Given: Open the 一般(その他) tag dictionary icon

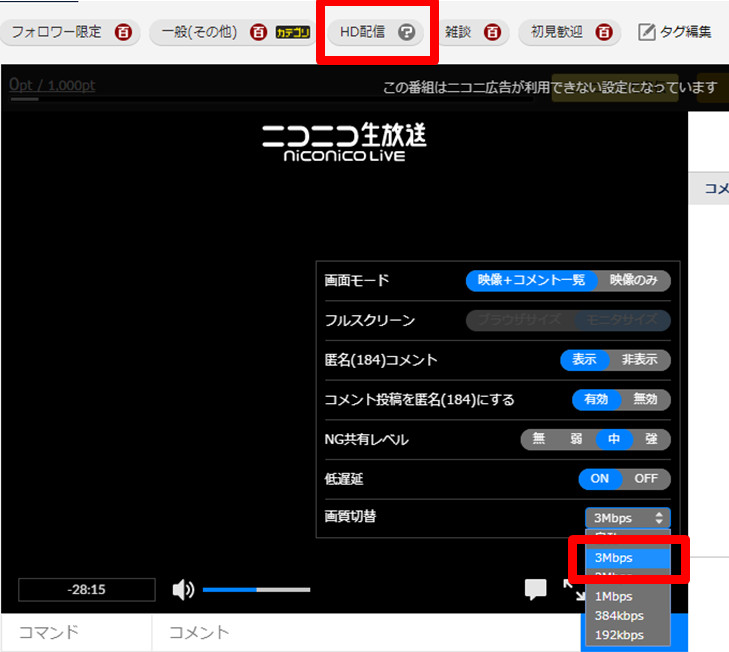Looking at the screenshot, I should click(x=258, y=32).
